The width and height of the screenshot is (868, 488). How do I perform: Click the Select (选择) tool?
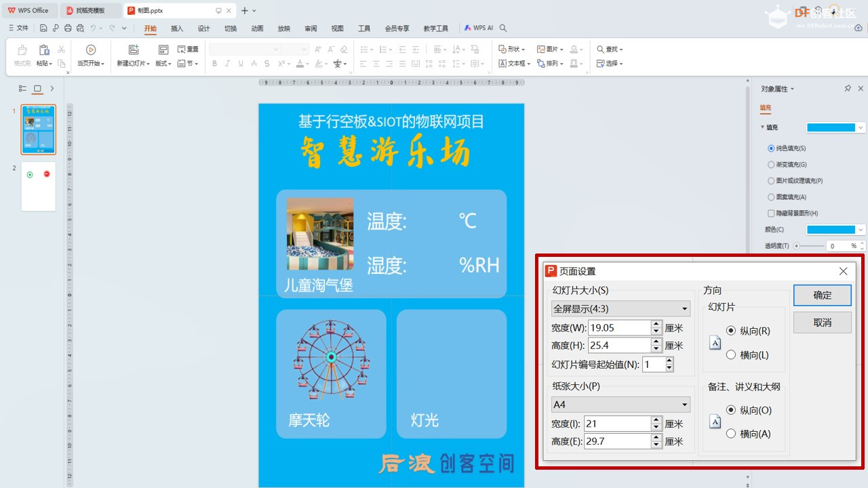(x=610, y=64)
